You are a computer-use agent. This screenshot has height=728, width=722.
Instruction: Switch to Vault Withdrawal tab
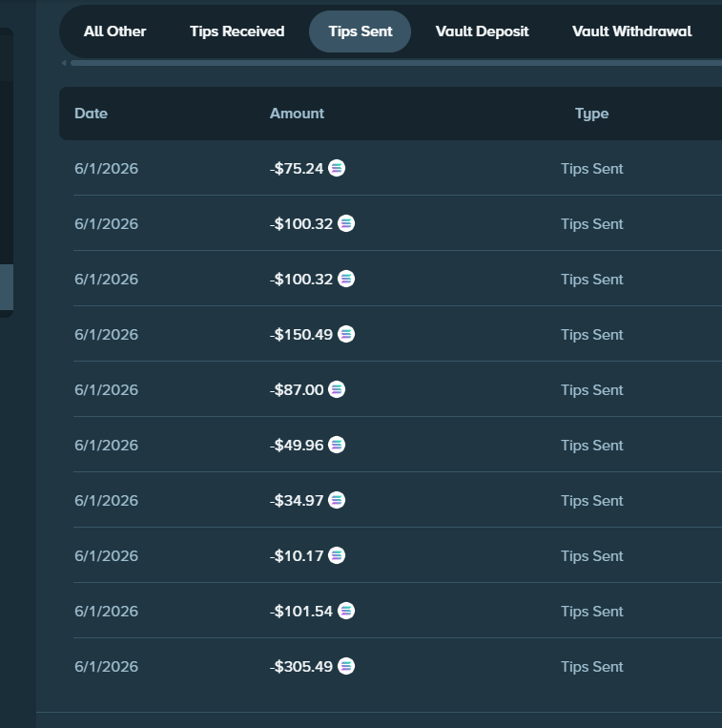click(632, 31)
